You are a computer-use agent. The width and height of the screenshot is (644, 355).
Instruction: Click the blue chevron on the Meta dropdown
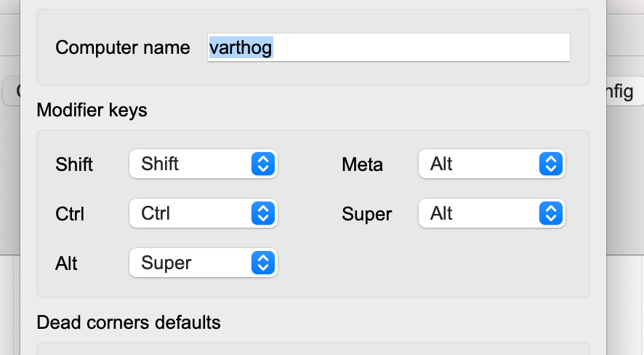pyautogui.click(x=550, y=164)
